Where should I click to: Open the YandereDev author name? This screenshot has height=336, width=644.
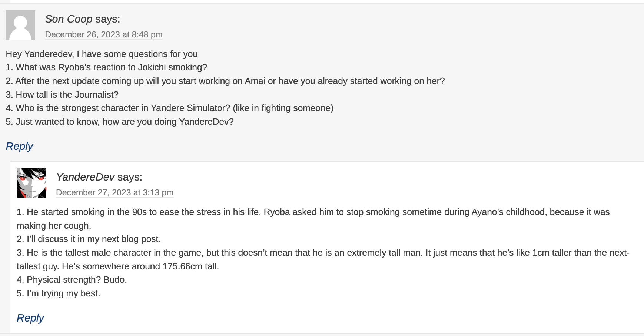click(x=85, y=177)
